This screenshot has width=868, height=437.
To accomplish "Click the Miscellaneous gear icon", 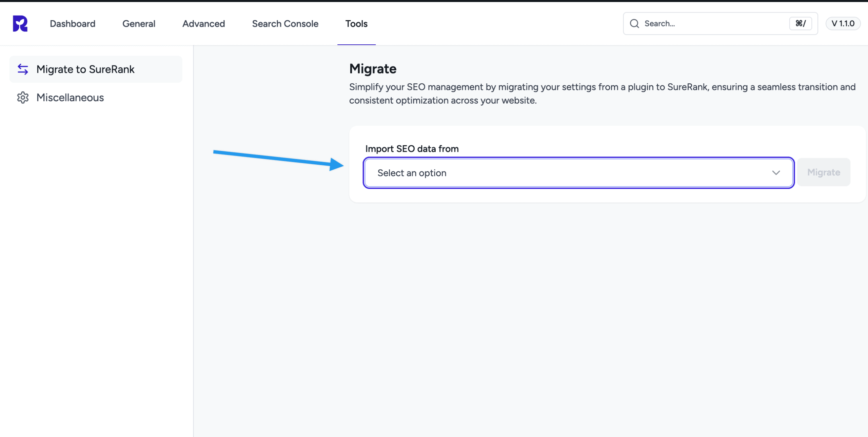I will click(x=23, y=98).
